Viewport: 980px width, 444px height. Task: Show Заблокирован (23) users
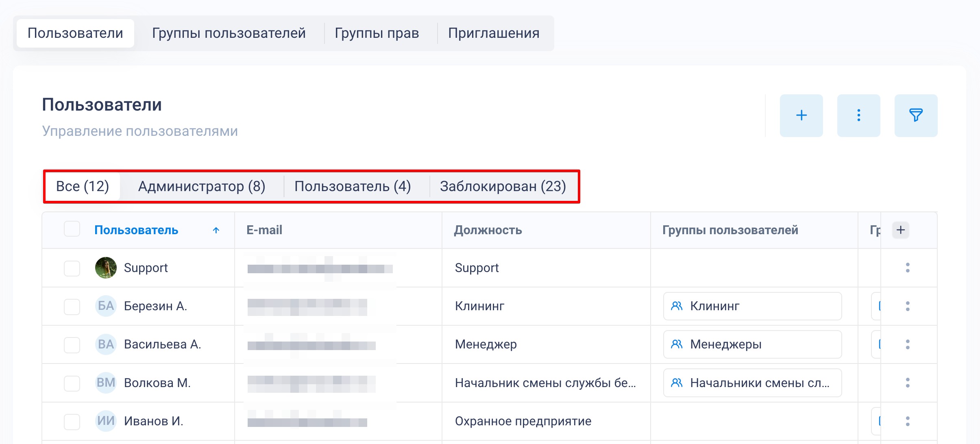coord(503,186)
